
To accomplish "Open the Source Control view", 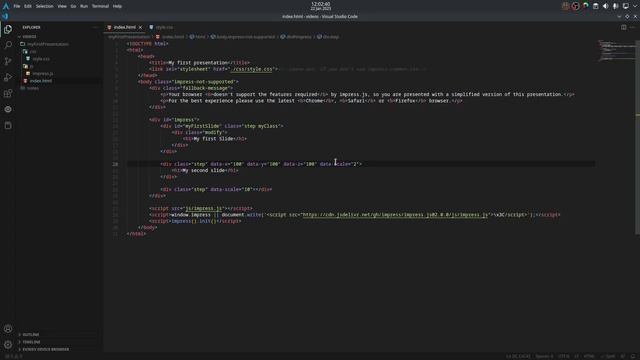I will click(x=8, y=61).
